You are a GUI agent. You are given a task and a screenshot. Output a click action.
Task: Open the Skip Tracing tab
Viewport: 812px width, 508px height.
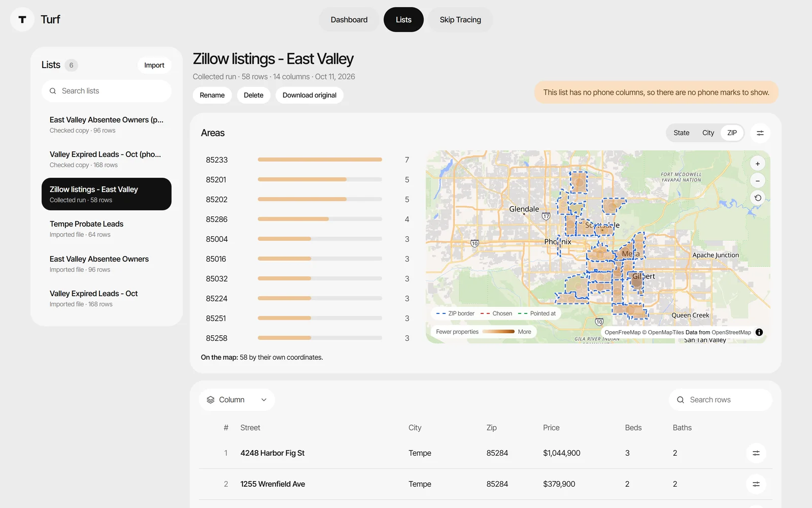[x=460, y=20]
